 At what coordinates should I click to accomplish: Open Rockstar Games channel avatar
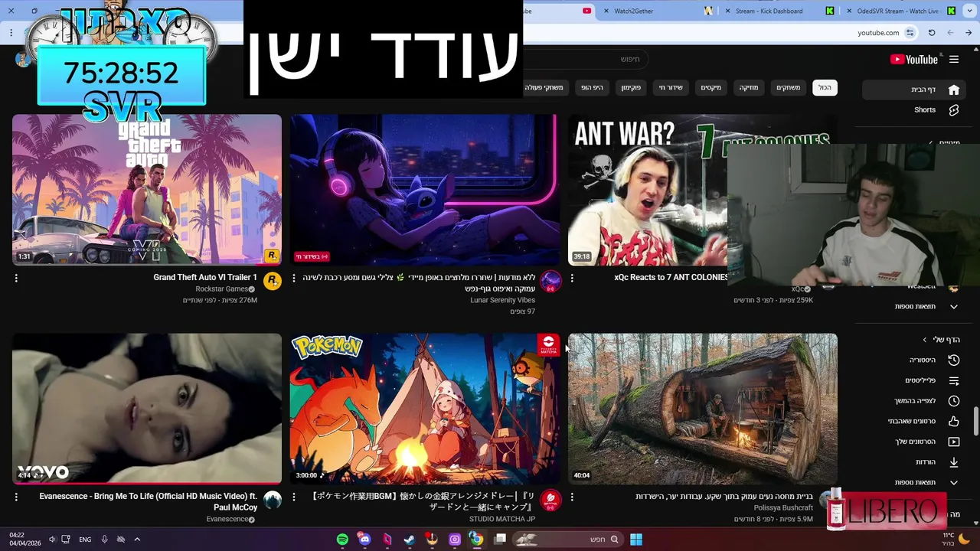pos(273,282)
